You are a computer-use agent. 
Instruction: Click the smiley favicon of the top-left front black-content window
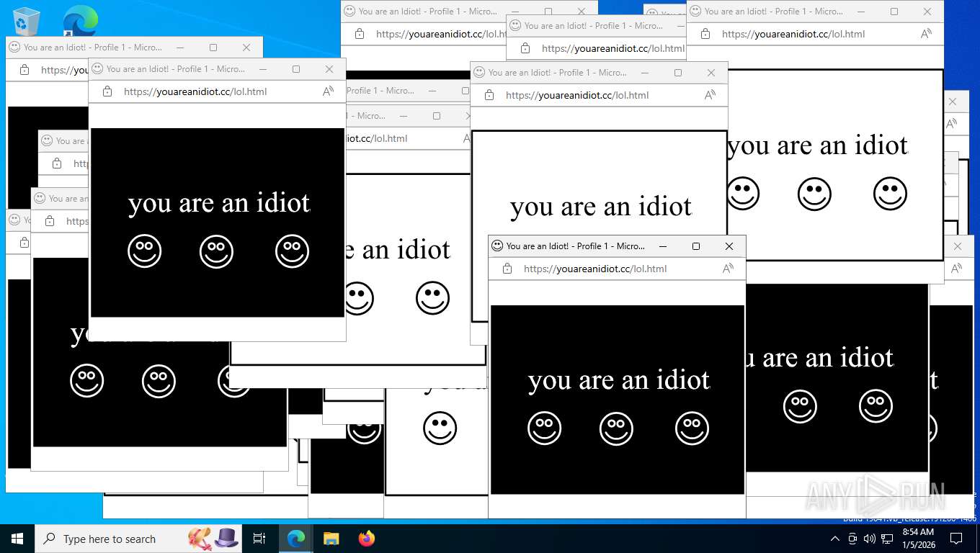tap(97, 68)
